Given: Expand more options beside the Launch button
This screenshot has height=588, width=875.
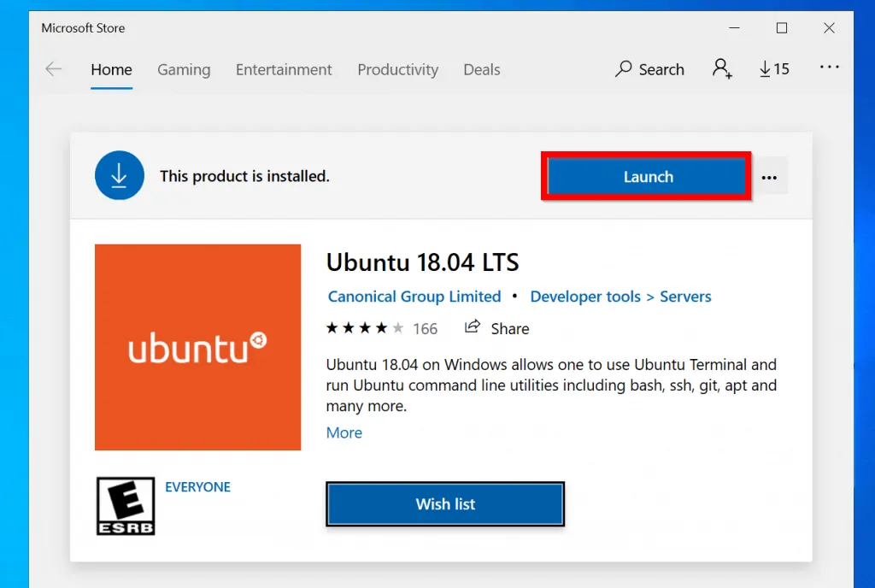Looking at the screenshot, I should pos(769,177).
